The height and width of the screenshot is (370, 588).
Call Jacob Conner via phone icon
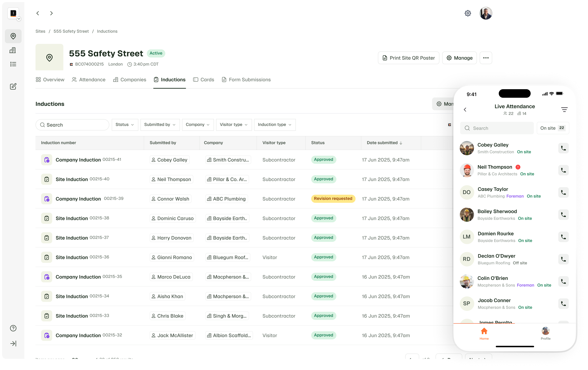563,304
